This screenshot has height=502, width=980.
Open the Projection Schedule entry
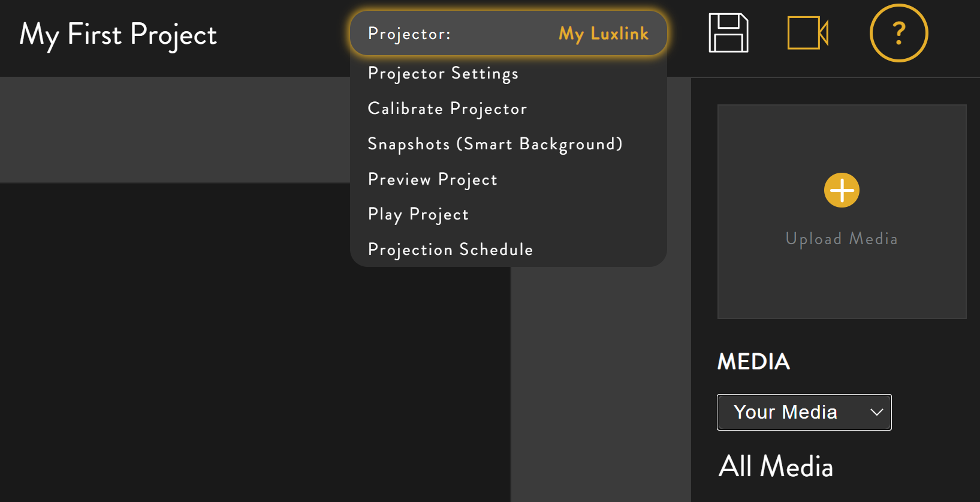click(450, 250)
